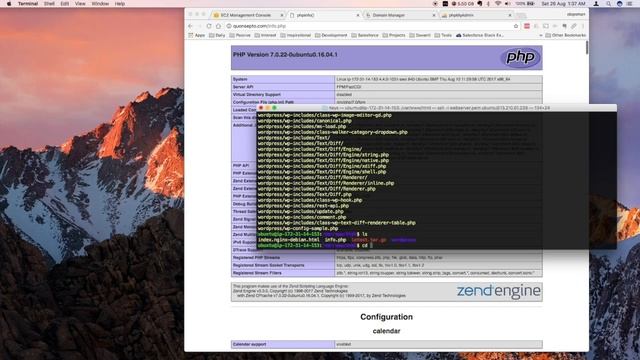
Task: Open the Tools bookmarks folder
Action: (443, 36)
